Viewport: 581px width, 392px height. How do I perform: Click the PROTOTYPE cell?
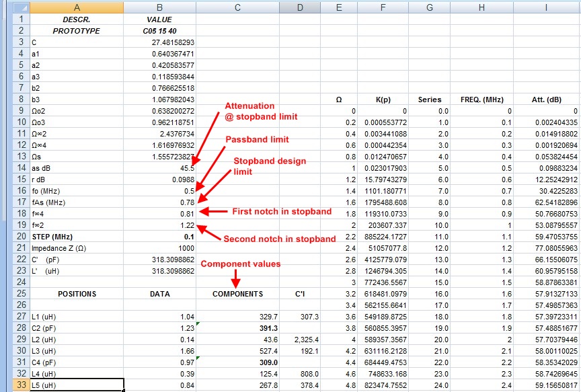coord(77,31)
